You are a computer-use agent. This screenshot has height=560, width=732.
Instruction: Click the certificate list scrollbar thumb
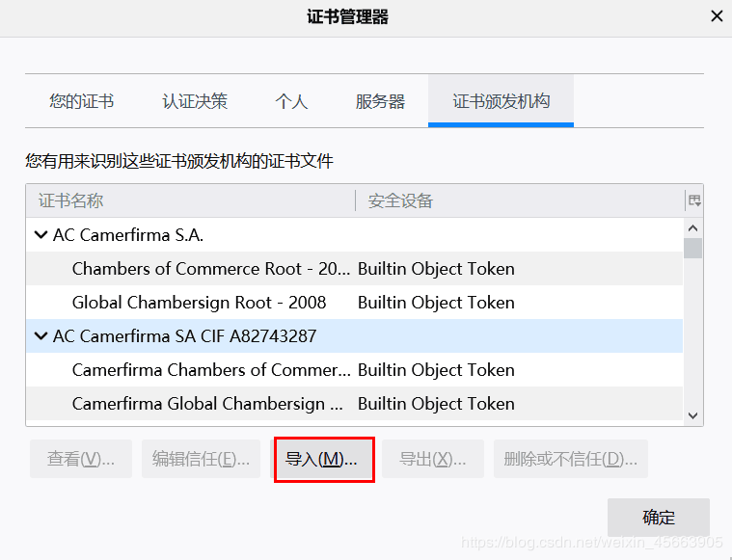[692, 248]
